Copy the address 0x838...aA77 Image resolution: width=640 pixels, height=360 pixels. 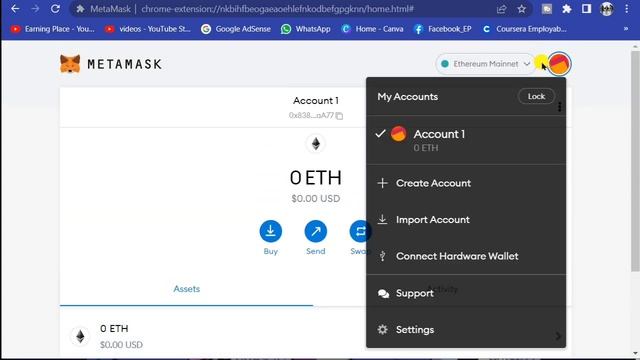tap(316, 116)
